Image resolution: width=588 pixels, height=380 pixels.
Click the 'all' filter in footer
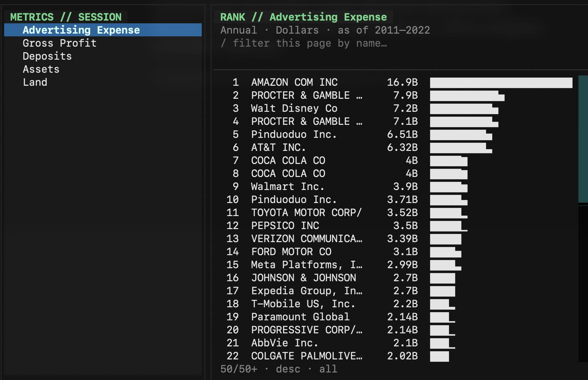pos(328,369)
